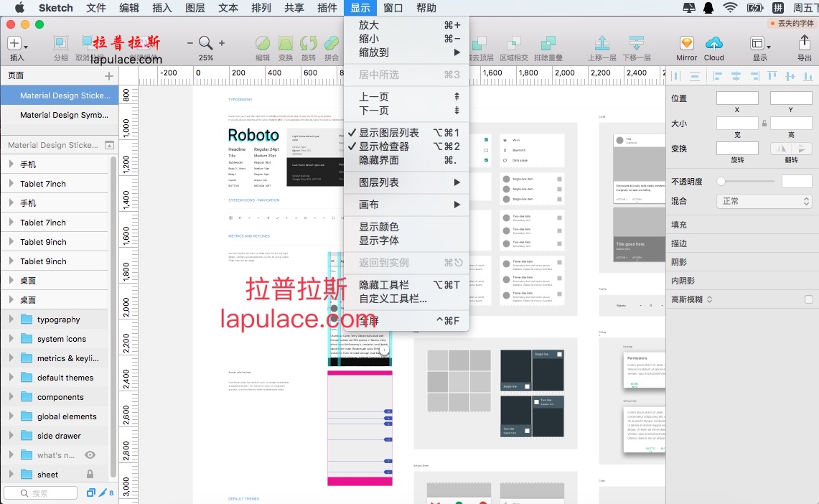This screenshot has height=504, width=819.
Task: Click the Difference (排除重叠) icon
Action: tap(548, 43)
